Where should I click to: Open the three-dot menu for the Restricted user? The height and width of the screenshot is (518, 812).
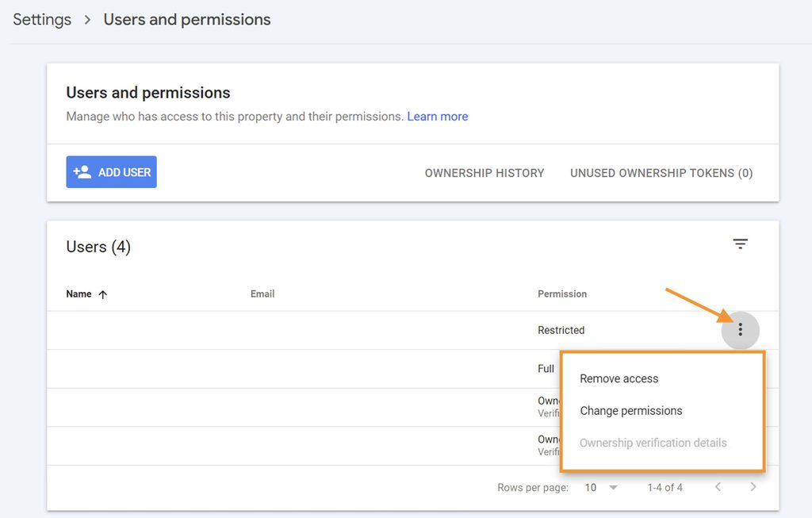coord(740,329)
